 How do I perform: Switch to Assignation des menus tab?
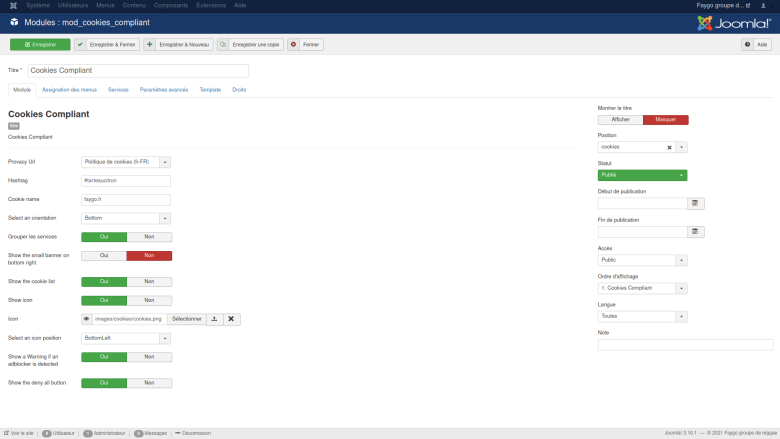coord(69,90)
